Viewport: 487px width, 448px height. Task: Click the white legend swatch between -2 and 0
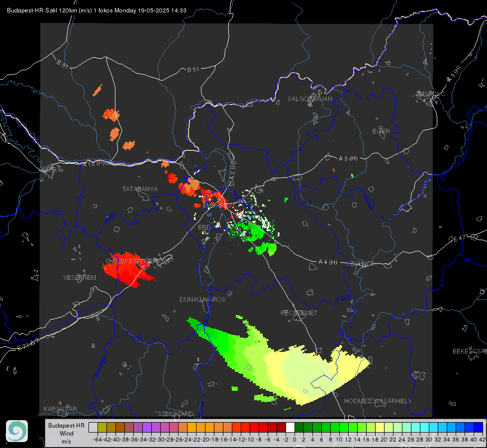(x=290, y=428)
